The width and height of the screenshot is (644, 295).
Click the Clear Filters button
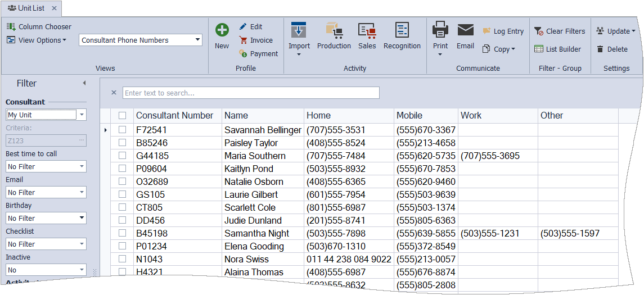pyautogui.click(x=559, y=31)
